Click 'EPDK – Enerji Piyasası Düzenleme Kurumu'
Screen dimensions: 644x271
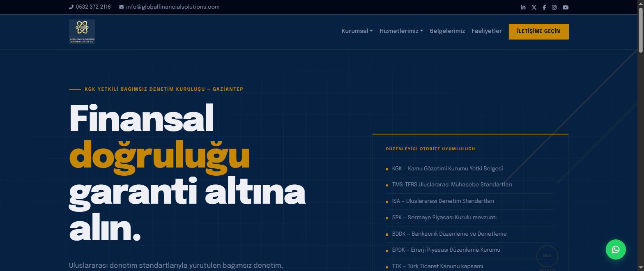(446, 250)
